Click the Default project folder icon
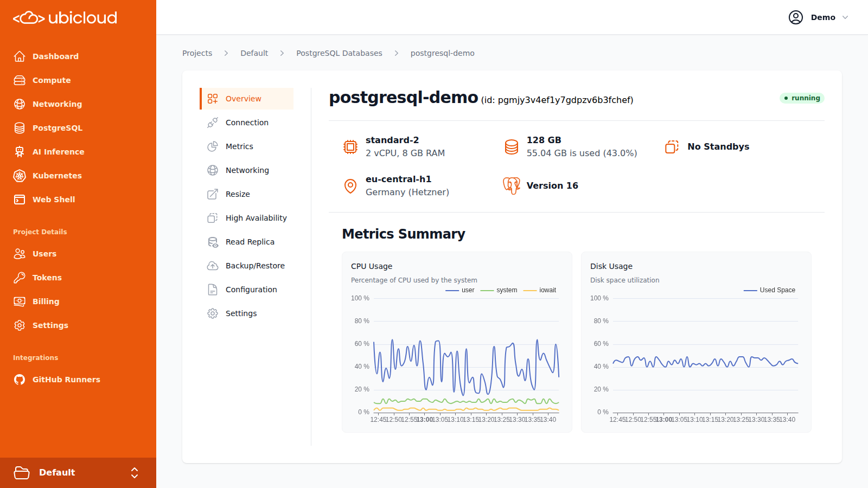Screen dimensions: 868x488 pyautogui.click(x=22, y=473)
